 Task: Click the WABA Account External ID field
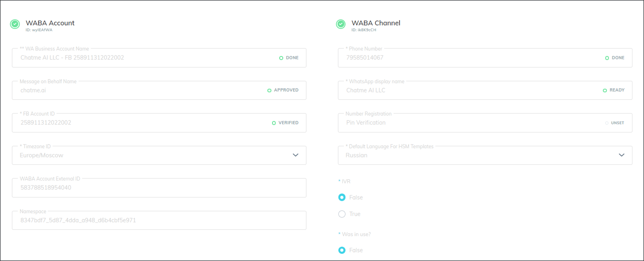159,188
